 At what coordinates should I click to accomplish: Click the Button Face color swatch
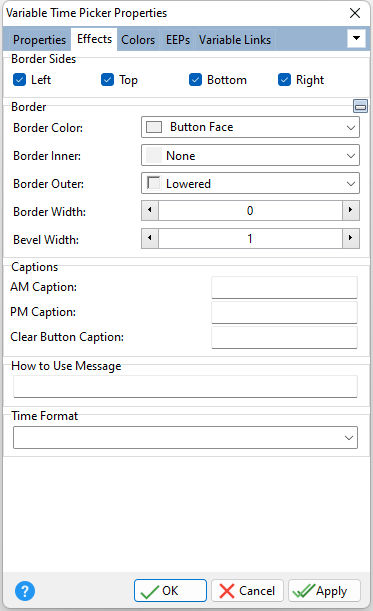point(154,127)
